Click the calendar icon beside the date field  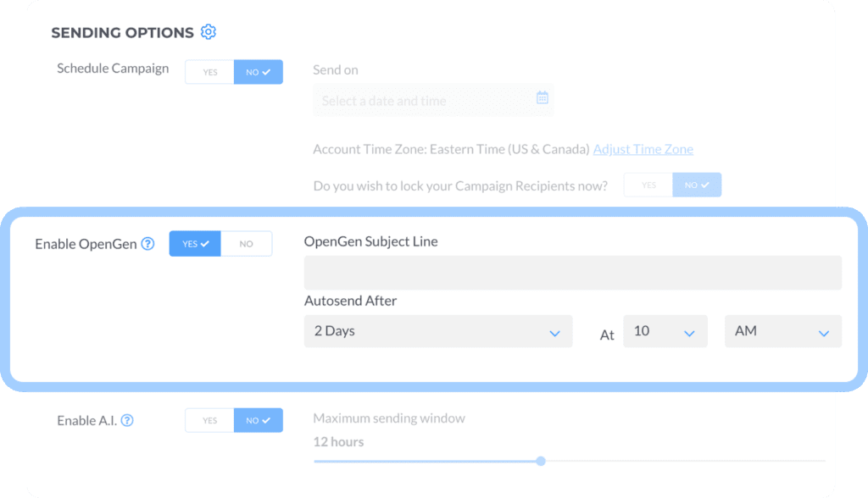(x=542, y=97)
